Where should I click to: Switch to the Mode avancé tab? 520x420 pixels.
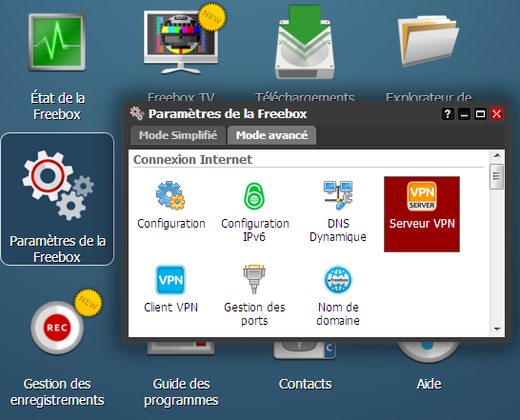271,135
